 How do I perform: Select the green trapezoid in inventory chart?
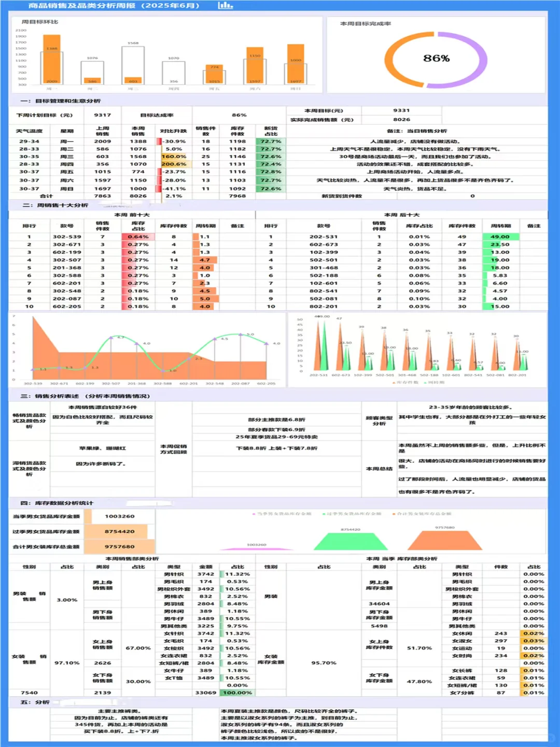[351, 541]
